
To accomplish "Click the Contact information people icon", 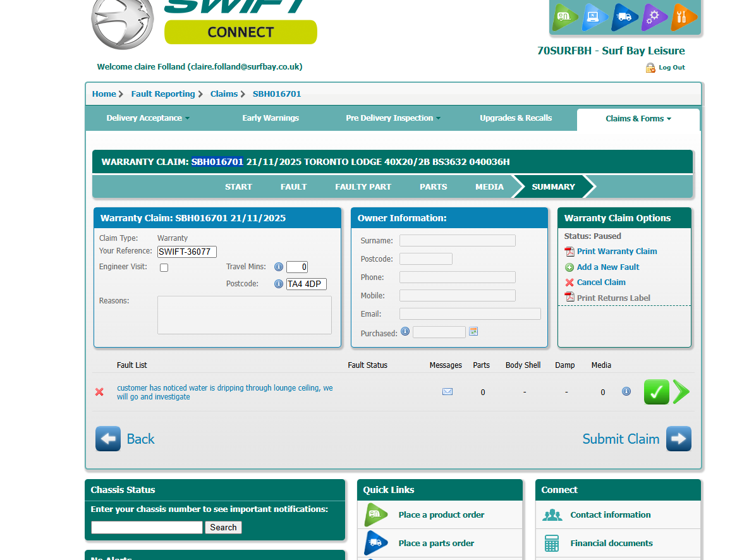I will coord(552,514).
